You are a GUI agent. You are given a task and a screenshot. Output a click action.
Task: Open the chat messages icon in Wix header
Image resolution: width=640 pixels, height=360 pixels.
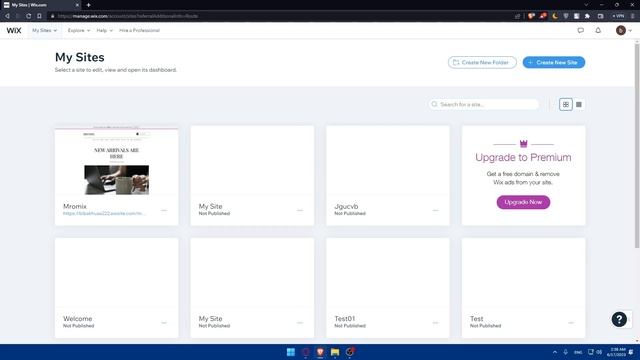(580, 31)
